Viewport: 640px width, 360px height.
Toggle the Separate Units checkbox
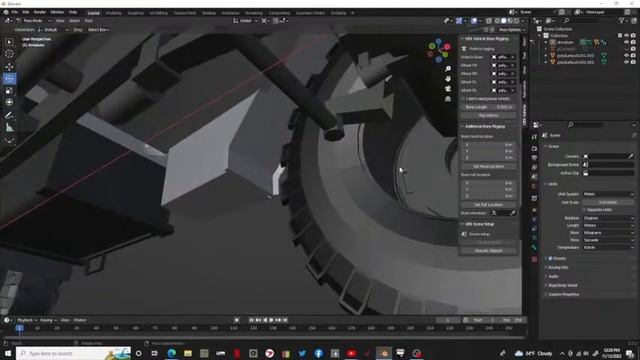click(x=584, y=210)
